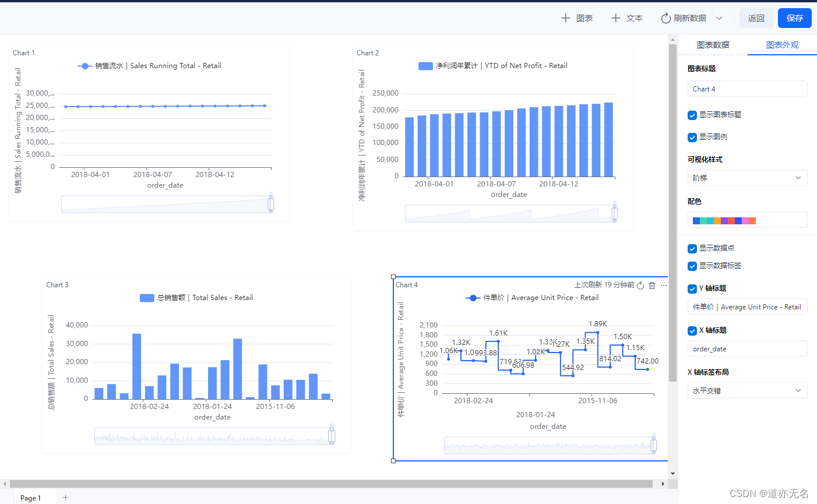Delete Chart 4 using trash icon
817x504 pixels.
652,285
